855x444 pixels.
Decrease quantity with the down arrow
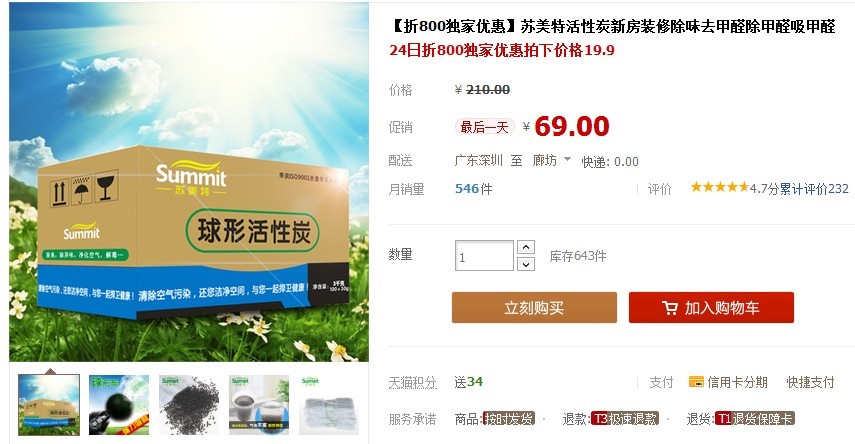[x=526, y=264]
